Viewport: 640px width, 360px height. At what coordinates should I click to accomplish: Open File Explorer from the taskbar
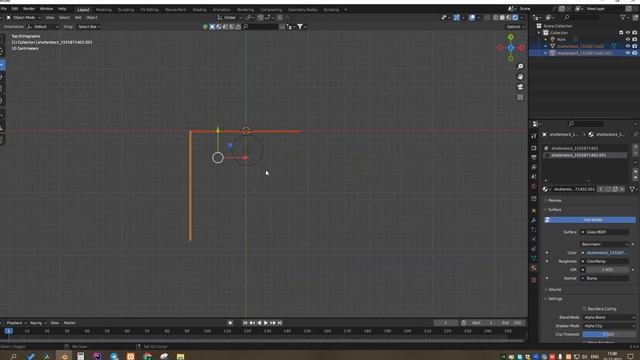tap(180, 356)
